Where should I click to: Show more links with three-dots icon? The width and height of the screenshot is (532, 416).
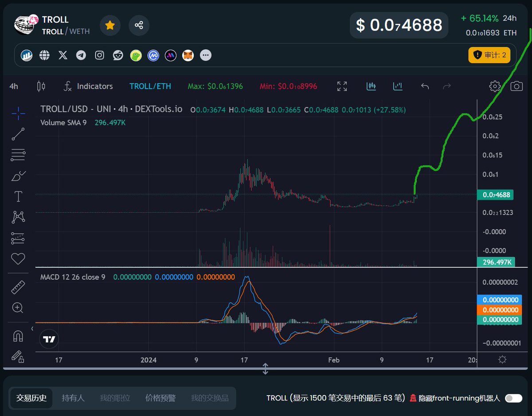tap(205, 55)
